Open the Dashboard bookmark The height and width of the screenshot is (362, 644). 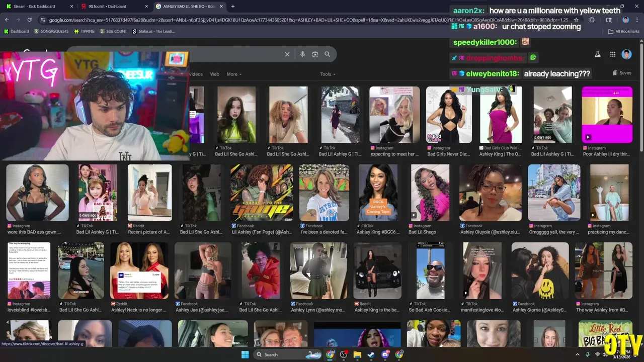coord(16,31)
